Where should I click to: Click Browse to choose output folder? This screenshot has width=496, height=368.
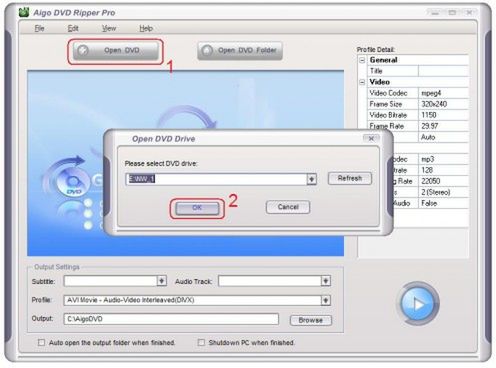point(311,320)
